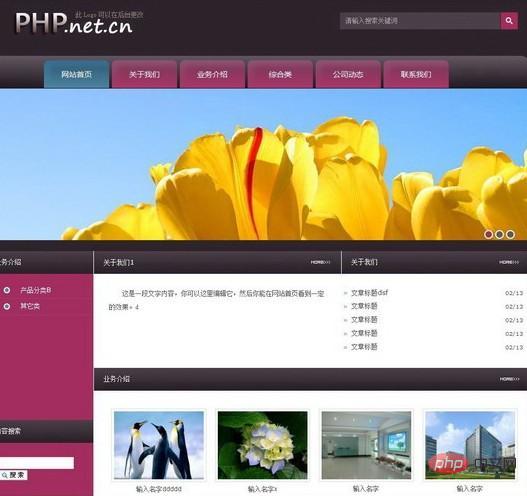Viewport: 527px width, 496px height.
Task: Open the 产品分类B sidebar category
Action: point(36,290)
